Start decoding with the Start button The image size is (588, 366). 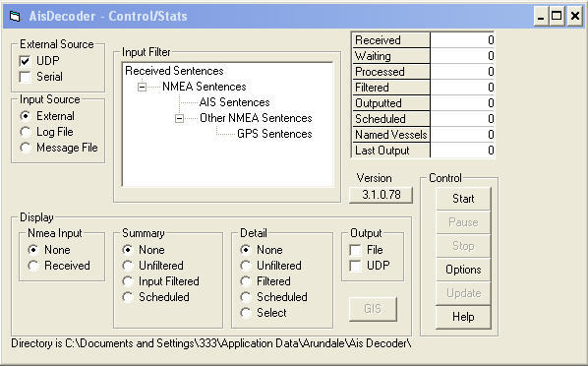point(463,199)
